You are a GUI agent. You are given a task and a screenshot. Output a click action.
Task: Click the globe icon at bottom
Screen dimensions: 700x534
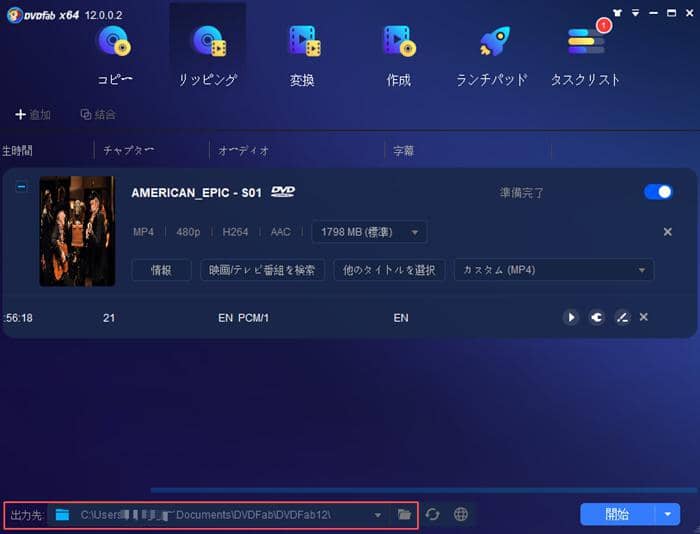tap(461, 514)
